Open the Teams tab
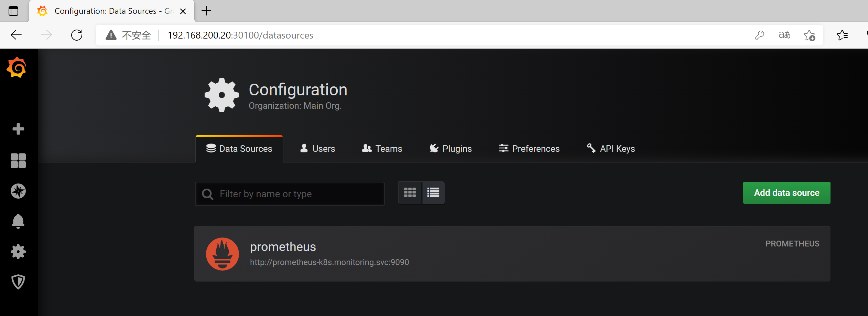 click(382, 149)
